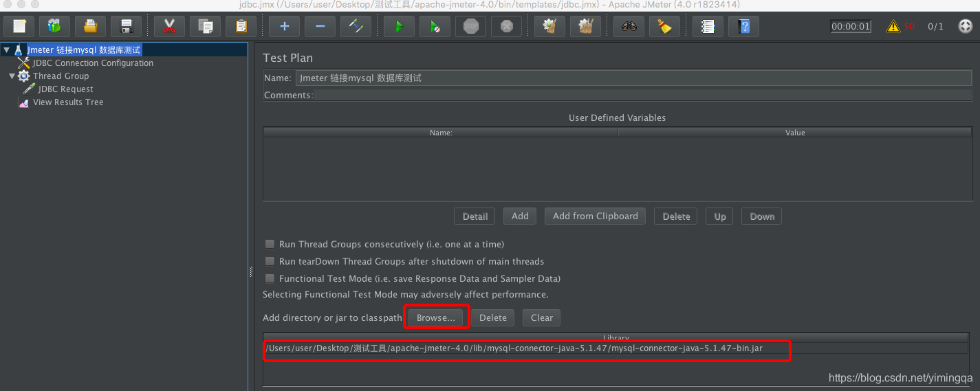Viewport: 980px width, 391px height.
Task: Click the Name: column header
Action: (441, 133)
